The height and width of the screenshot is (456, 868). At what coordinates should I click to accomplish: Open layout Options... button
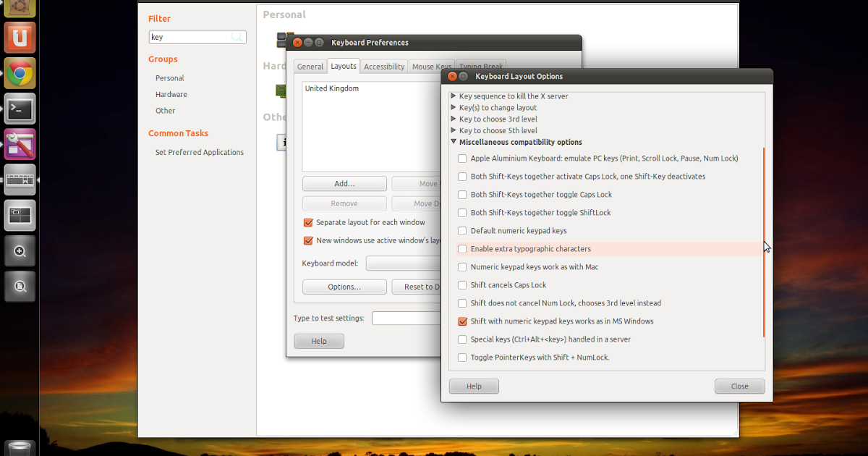(x=344, y=287)
